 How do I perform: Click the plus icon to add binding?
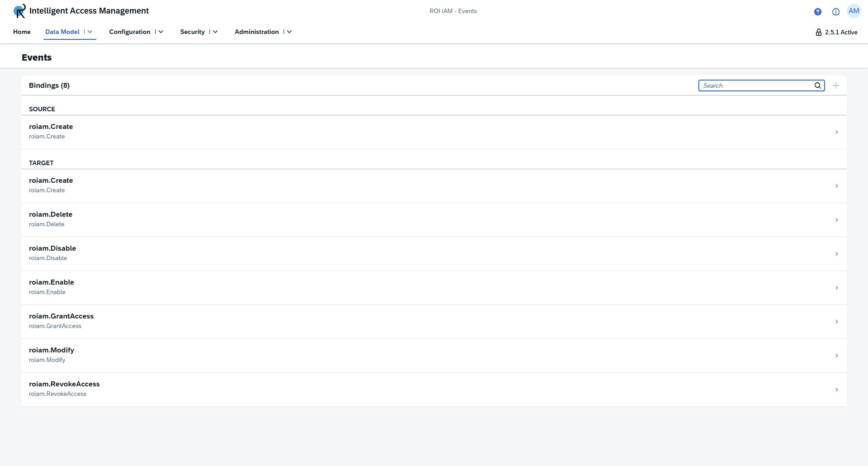pos(835,86)
